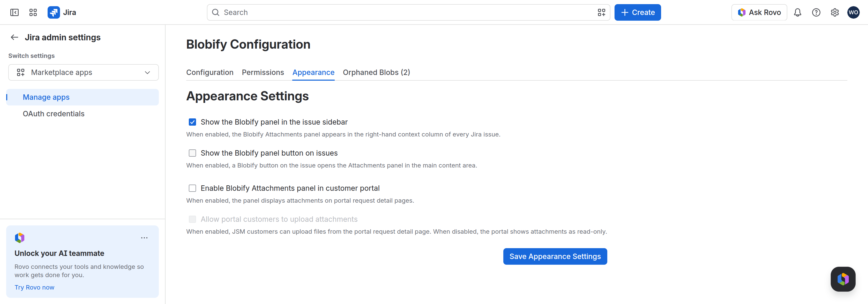Open the help question-mark icon

pyautogui.click(x=816, y=12)
